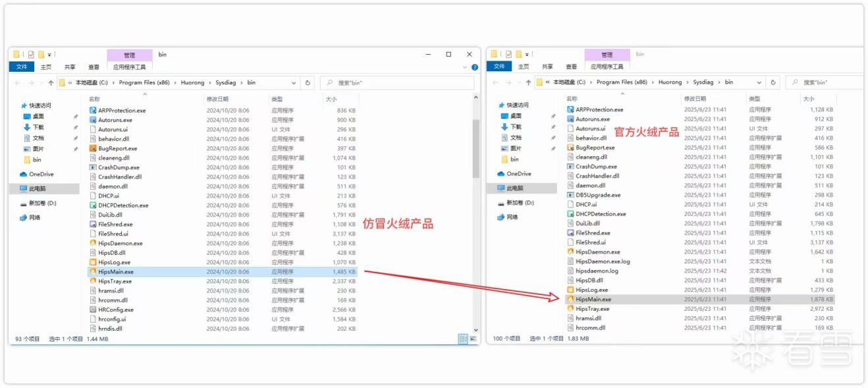Click DHCPDetection.exe icon in left window
This screenshot has width=868, height=388.
[93, 206]
